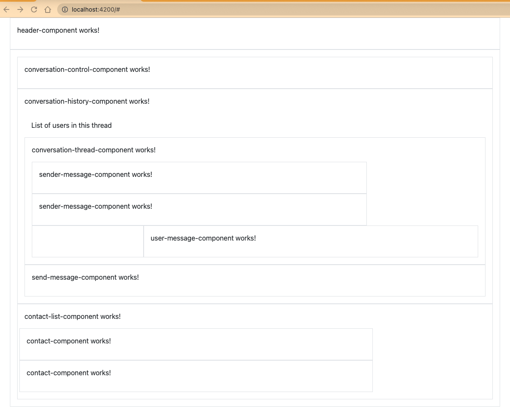This screenshot has width=510, height=420.
Task: Click the second sender-message-component box
Action: [x=95, y=206]
